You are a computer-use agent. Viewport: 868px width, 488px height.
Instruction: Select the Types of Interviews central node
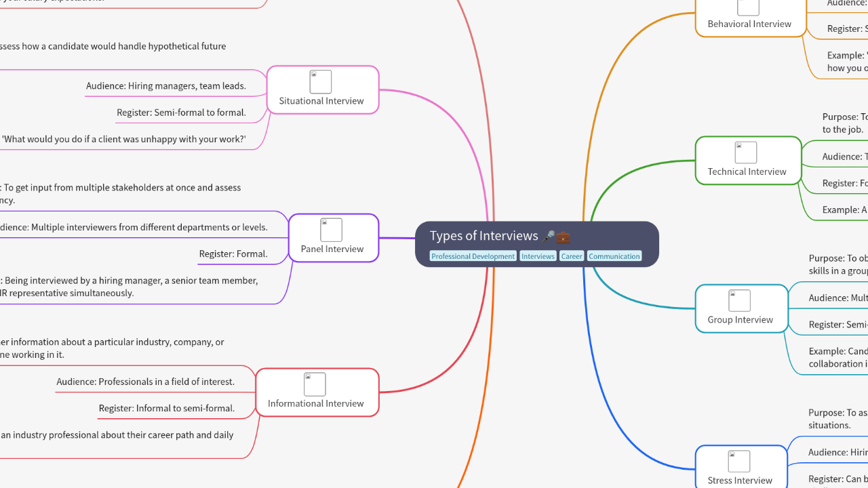pos(484,236)
